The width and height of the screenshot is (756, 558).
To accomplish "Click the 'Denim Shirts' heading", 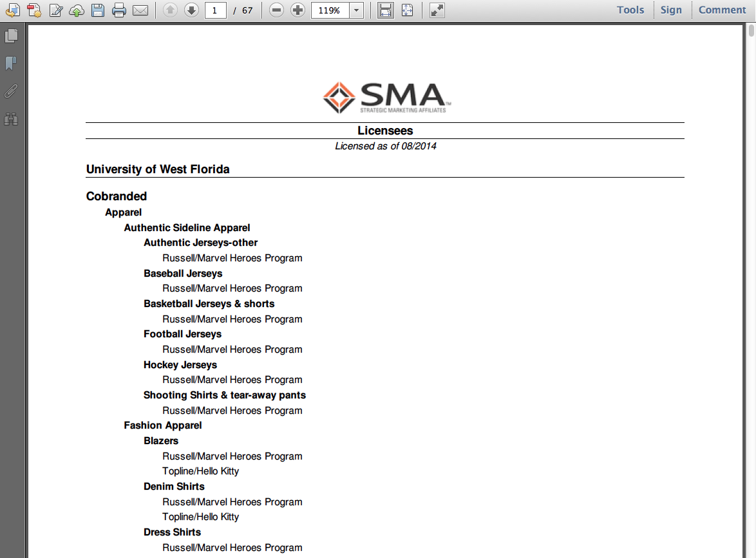I will point(174,487).
